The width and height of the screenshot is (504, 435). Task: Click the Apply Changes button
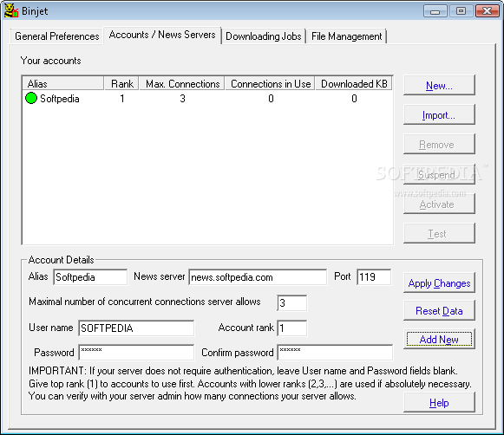(439, 283)
